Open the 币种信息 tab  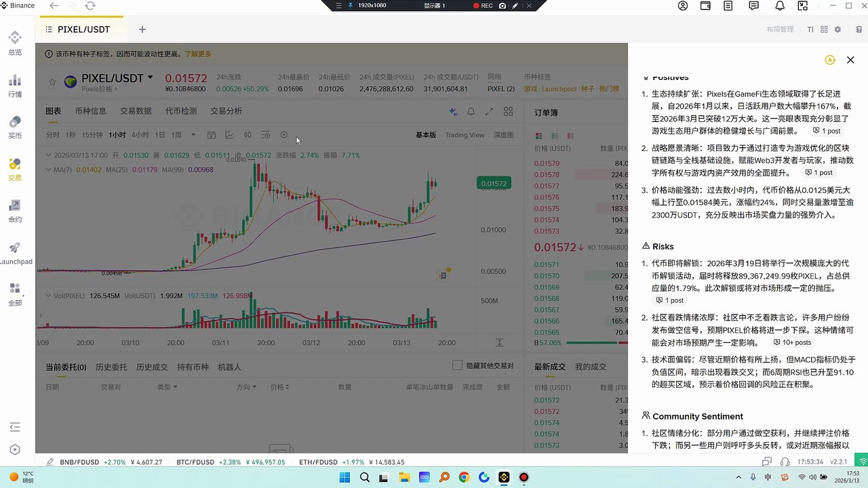(x=90, y=111)
